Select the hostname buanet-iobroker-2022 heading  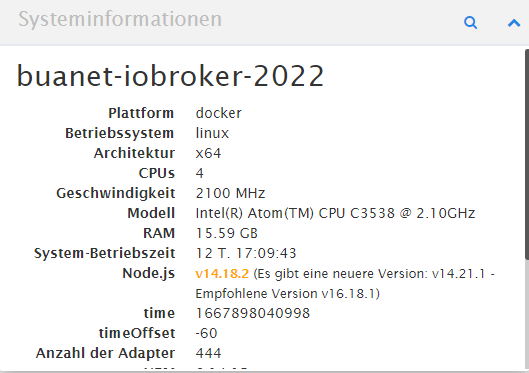[x=170, y=76]
